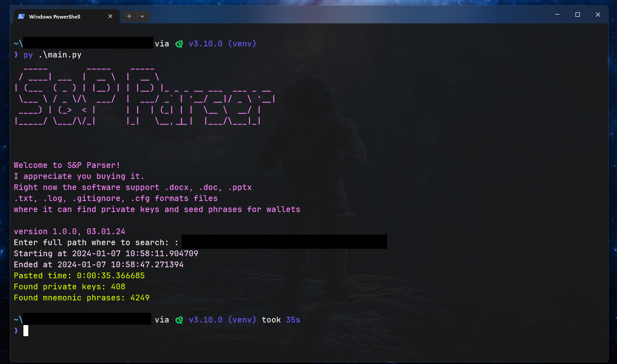This screenshot has height=364, width=617.
Task: Click the 'where it can find private keys' line
Action: tap(157, 209)
